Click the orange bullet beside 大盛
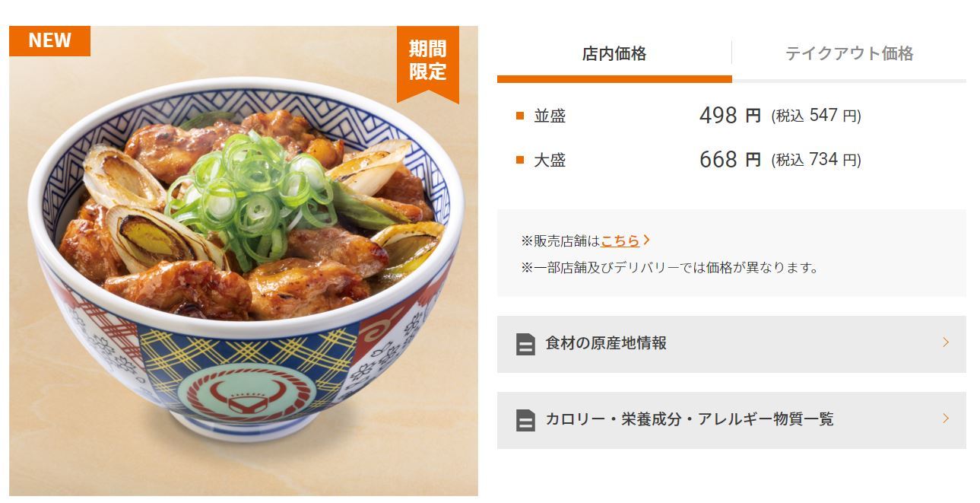 pos(520,160)
